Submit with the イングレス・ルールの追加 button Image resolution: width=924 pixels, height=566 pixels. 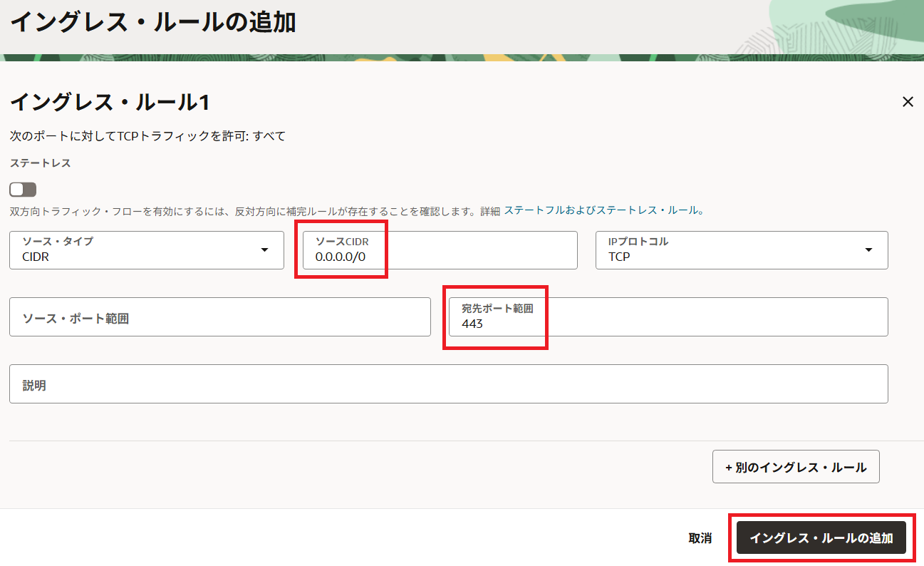pyautogui.click(x=821, y=538)
